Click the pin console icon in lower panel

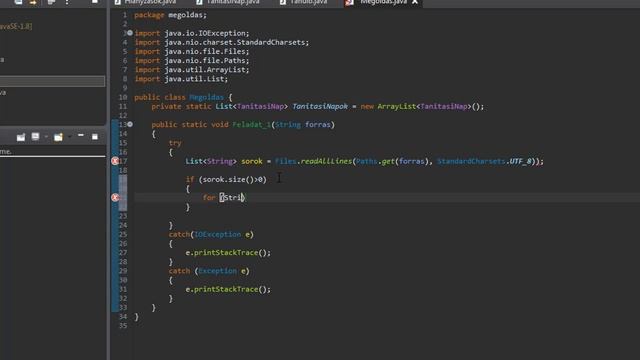click(x=21, y=137)
